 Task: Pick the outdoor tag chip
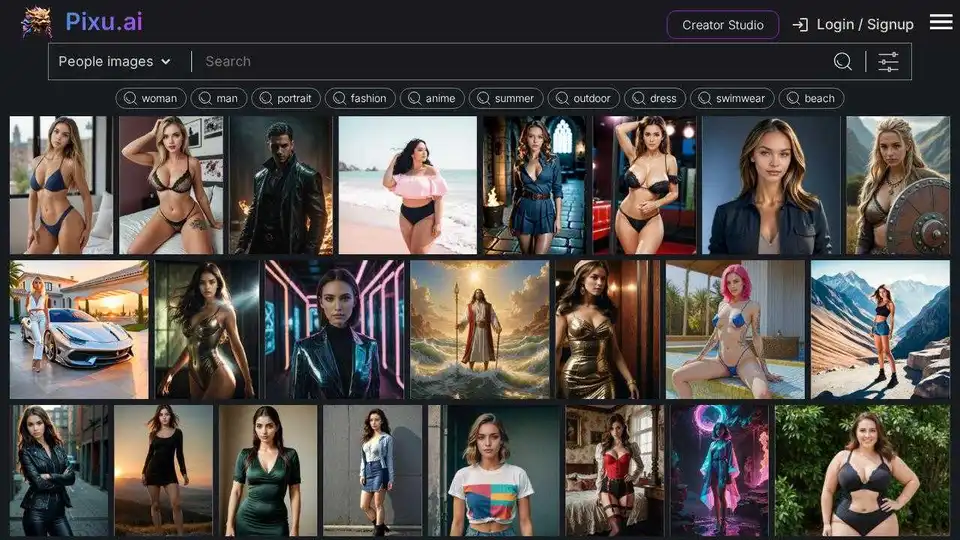[584, 98]
